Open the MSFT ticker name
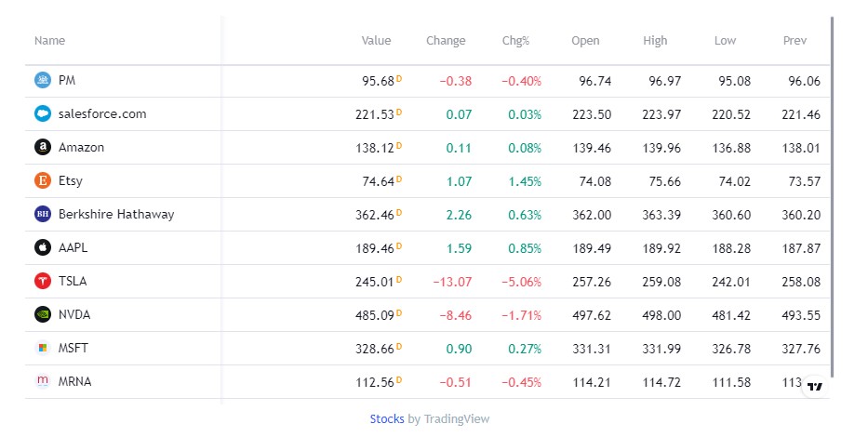 pos(73,348)
